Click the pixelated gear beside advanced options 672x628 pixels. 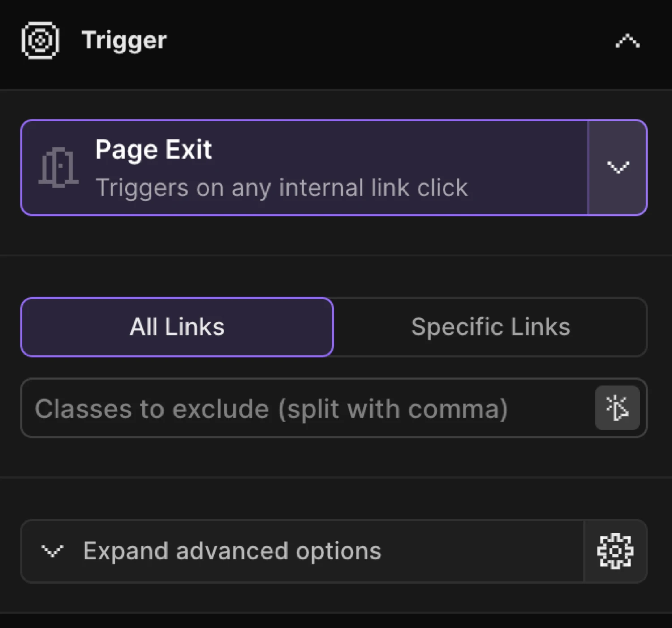pyautogui.click(x=616, y=551)
